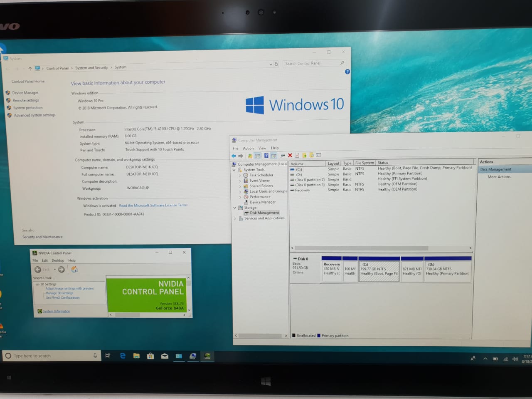This screenshot has height=399, width=532.
Task: Select Disk Management in the tree
Action: pyautogui.click(x=264, y=213)
